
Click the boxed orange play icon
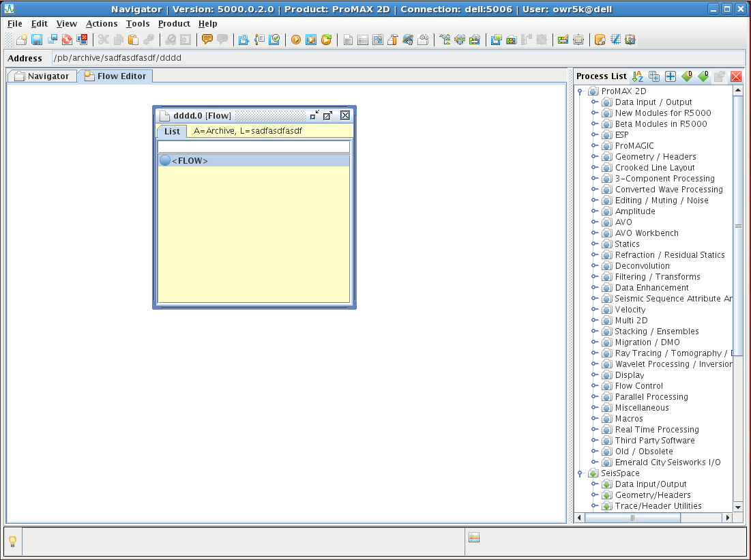(x=311, y=40)
